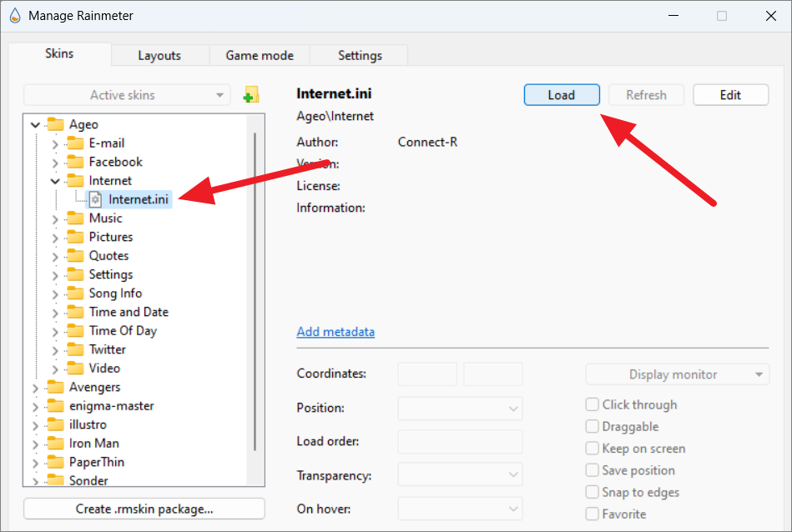Click the Load order input field
The image size is (792, 532).
[x=460, y=442]
